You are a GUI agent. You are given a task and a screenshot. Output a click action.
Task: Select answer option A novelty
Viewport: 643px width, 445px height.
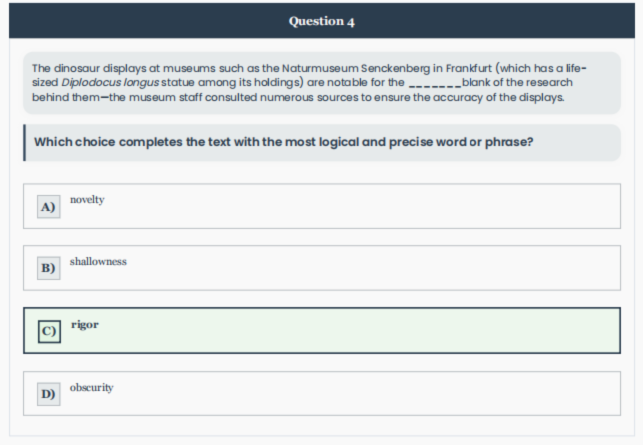[322, 206]
